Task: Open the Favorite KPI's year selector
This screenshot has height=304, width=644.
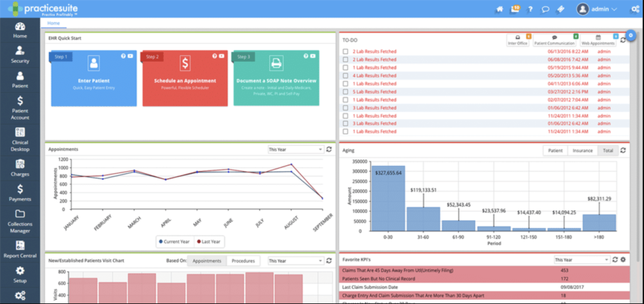Action: point(582,260)
